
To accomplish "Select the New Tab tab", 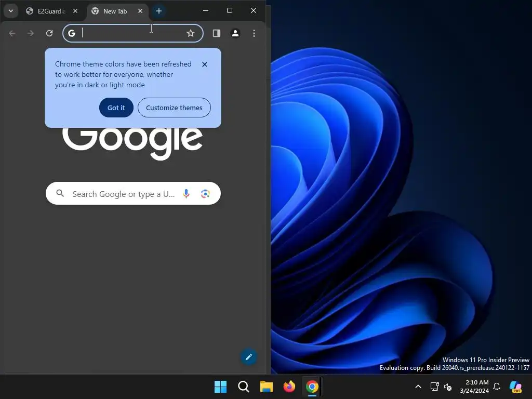I will pyautogui.click(x=115, y=11).
